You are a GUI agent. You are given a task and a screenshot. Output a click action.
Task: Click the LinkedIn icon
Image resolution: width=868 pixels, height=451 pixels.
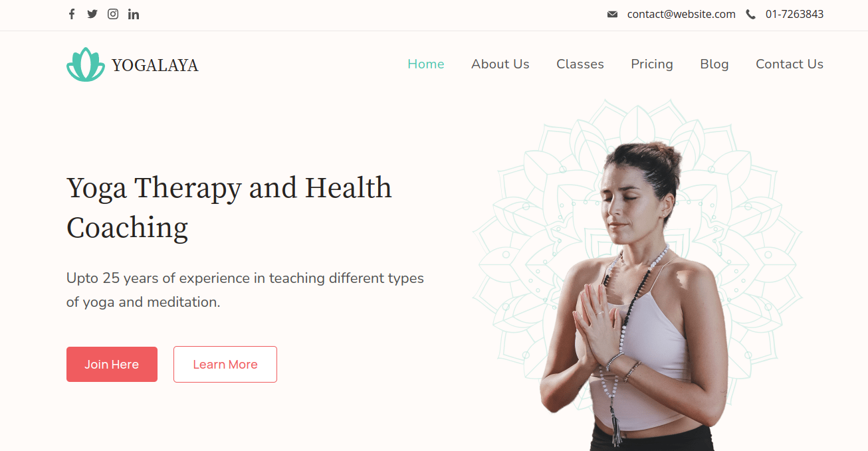134,14
